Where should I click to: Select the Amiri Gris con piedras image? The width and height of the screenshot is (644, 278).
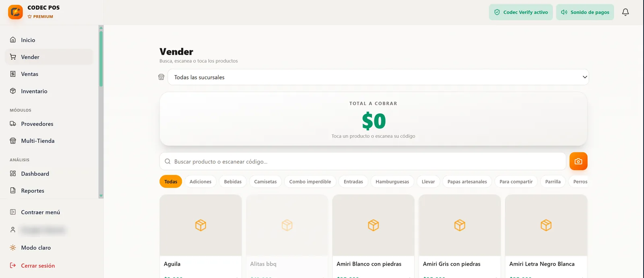[460, 225]
